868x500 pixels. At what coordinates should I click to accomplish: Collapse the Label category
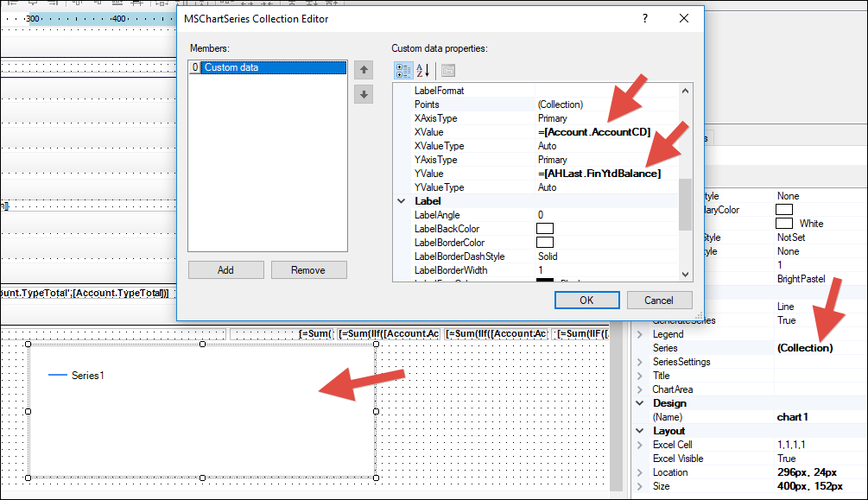[401, 201]
